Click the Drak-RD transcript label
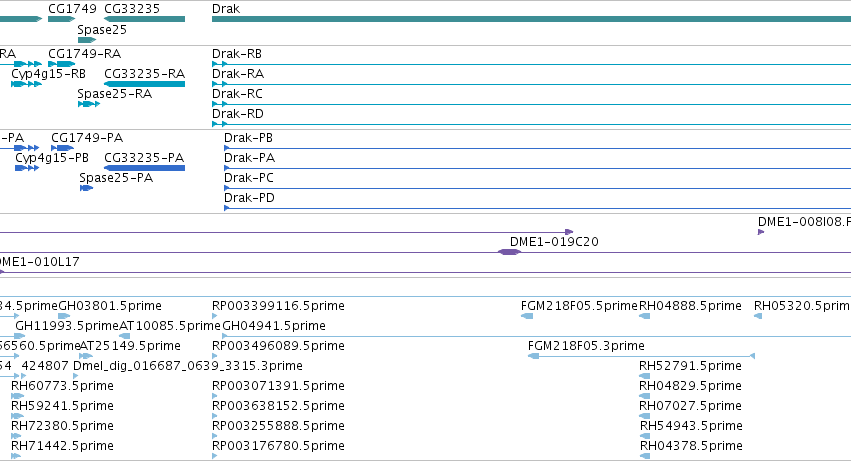This screenshot has width=851, height=461. point(238,114)
